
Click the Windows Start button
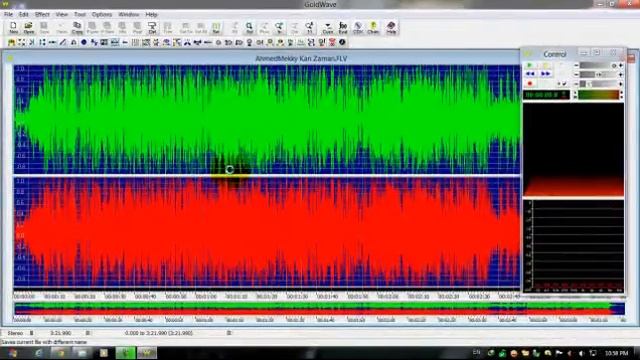pos(12,353)
